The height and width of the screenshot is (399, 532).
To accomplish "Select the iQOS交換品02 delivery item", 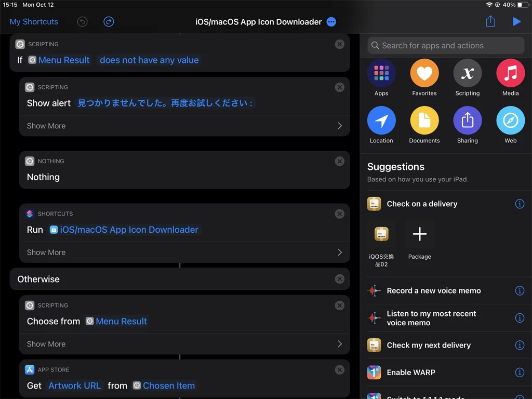I will [x=381, y=244].
